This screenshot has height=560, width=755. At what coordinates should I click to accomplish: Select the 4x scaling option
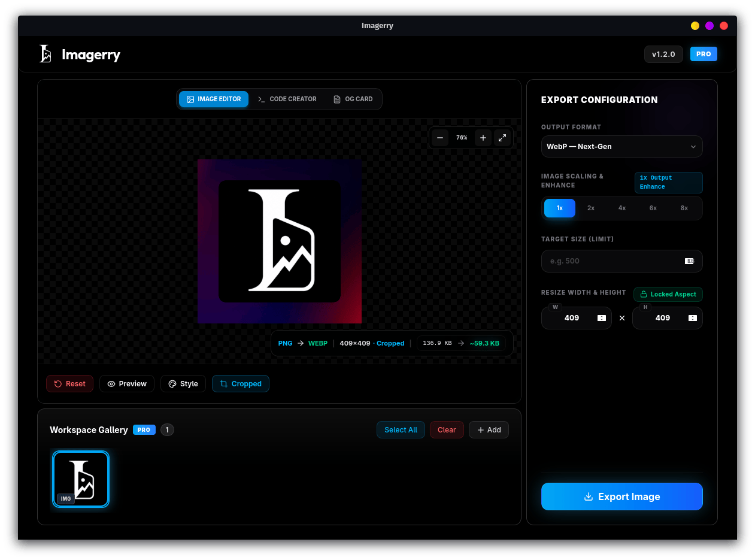point(622,208)
